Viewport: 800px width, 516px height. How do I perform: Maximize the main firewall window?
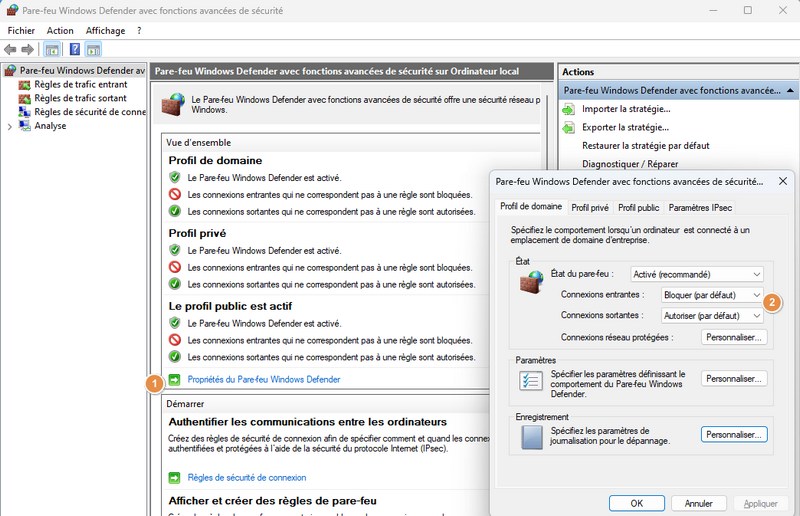(x=747, y=10)
